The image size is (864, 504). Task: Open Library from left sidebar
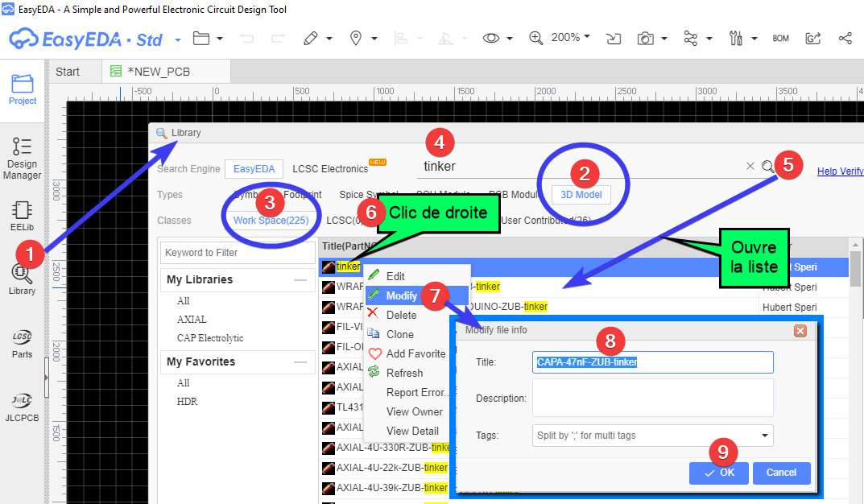pyautogui.click(x=22, y=279)
